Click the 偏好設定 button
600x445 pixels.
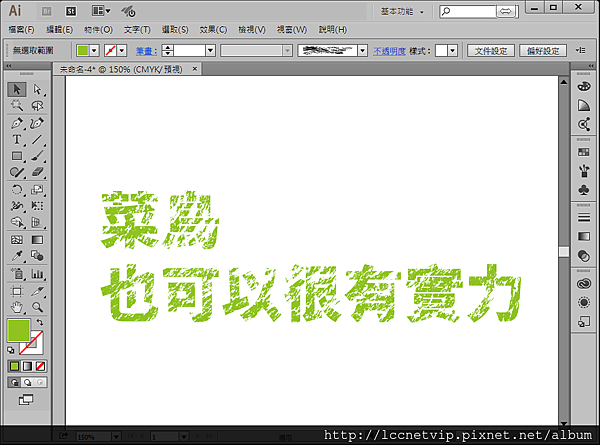pos(543,51)
